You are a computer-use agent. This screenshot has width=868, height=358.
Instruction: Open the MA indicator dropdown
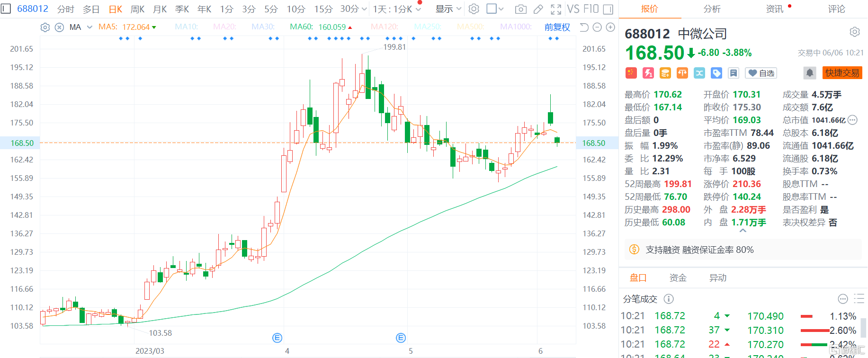(89, 27)
